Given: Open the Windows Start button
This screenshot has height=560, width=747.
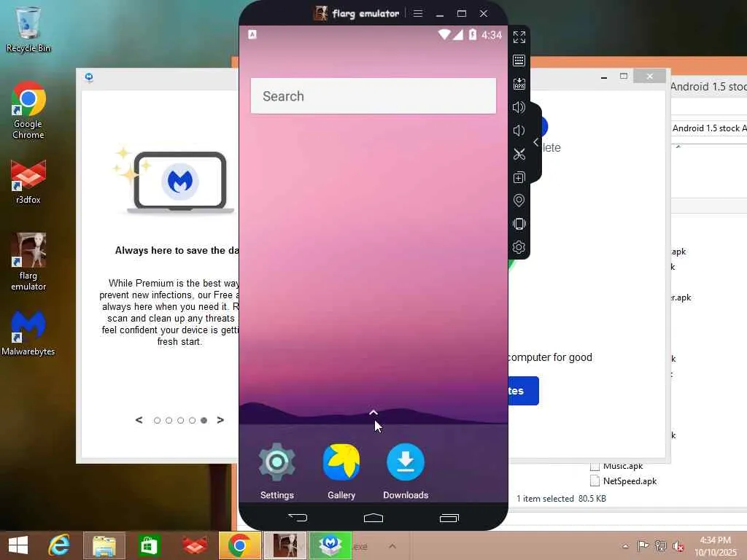Looking at the screenshot, I should pos(18,545).
